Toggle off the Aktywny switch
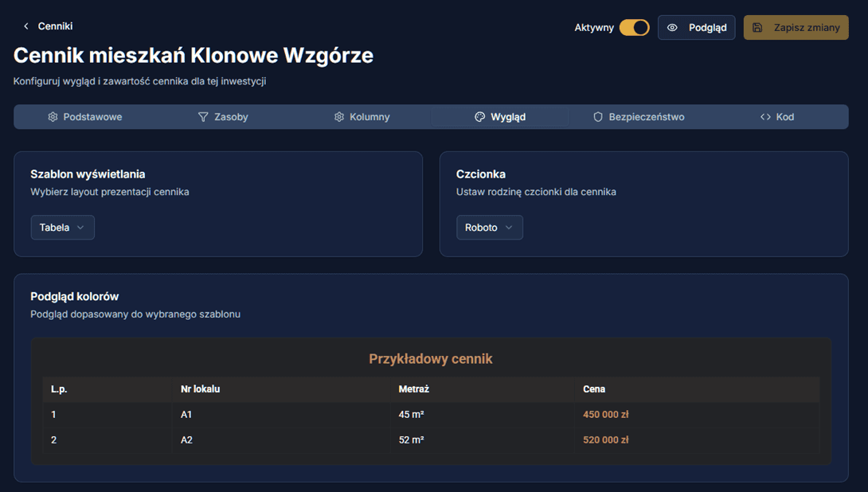This screenshot has width=868, height=492. pyautogui.click(x=634, y=26)
